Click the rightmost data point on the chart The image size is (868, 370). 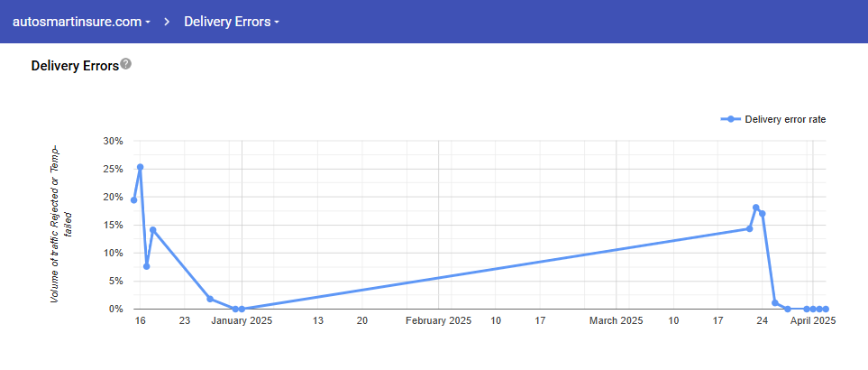click(826, 309)
